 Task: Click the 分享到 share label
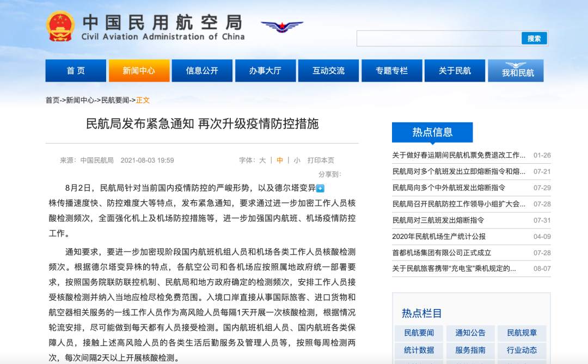pos(329,174)
